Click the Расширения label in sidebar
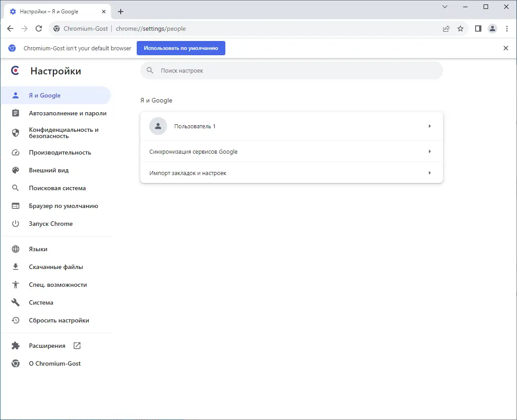 (x=47, y=346)
